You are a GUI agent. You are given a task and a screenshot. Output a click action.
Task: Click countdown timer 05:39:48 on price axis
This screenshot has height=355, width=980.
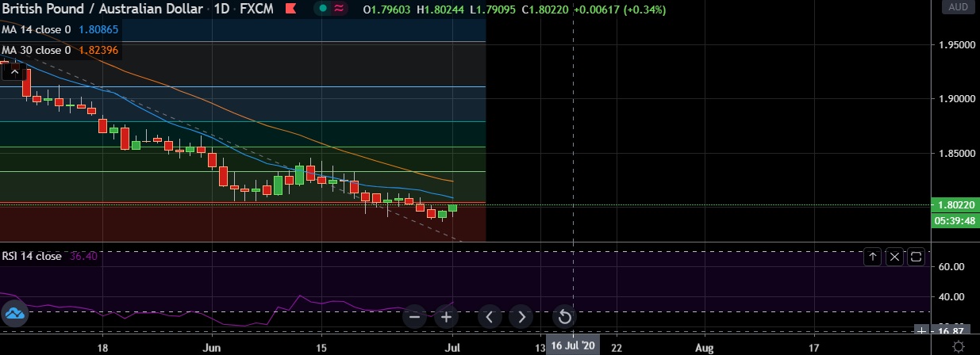pyautogui.click(x=955, y=219)
